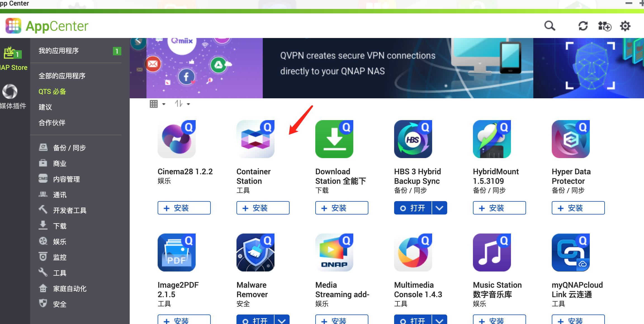644x324 pixels.
Task: Click the QVPN promotional banner
Action: 397,68
